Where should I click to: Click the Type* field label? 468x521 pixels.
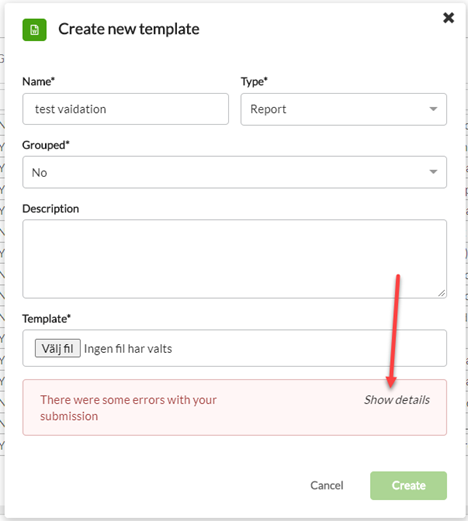[x=254, y=81]
